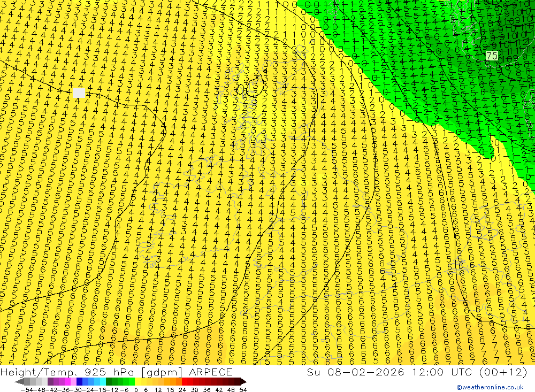Select the cyan swatch left of dark green
The width and height of the screenshot is (535, 392).
tap(103, 381)
